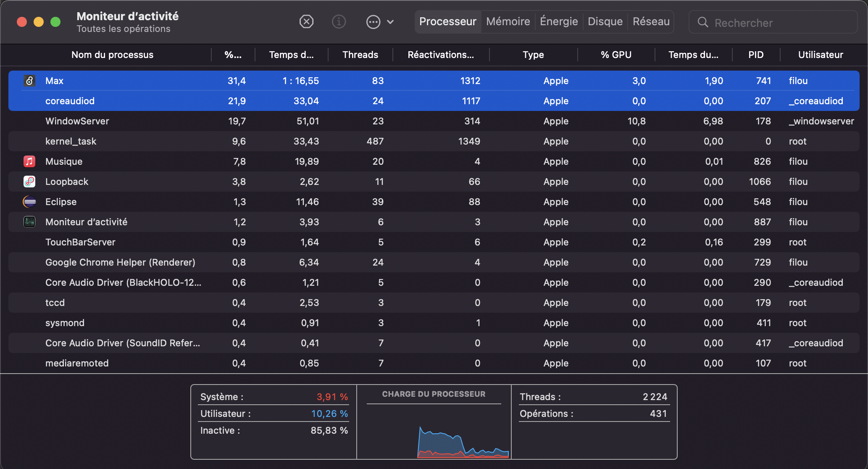The height and width of the screenshot is (469, 868).
Task: Sort by Utilisateur column header
Action: tap(821, 55)
